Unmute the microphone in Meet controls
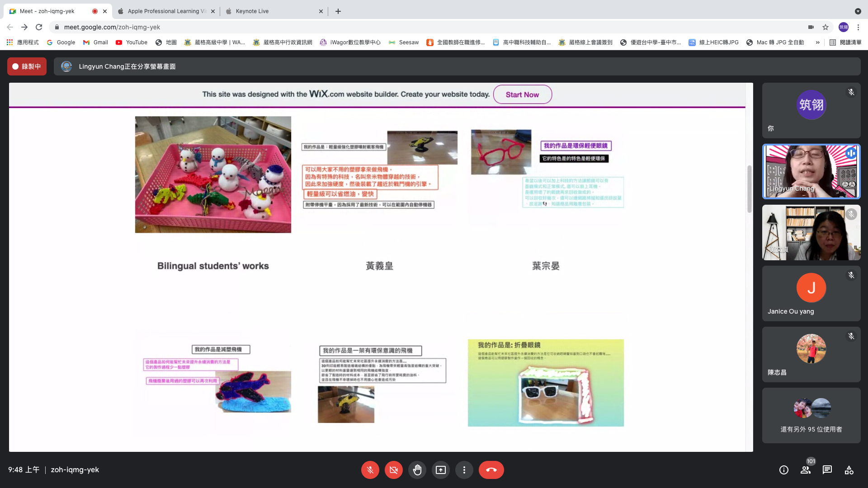The image size is (868, 488). pyautogui.click(x=370, y=470)
